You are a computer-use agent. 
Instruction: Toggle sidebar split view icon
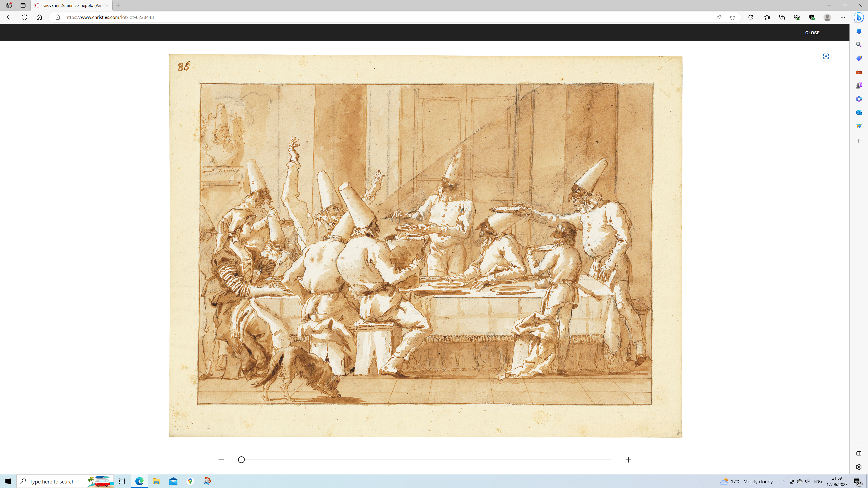coord(859,453)
